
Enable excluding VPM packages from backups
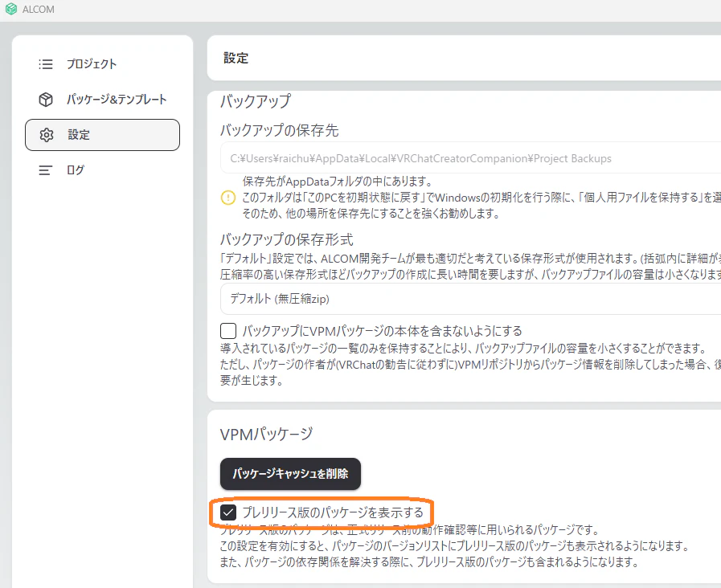click(x=228, y=331)
